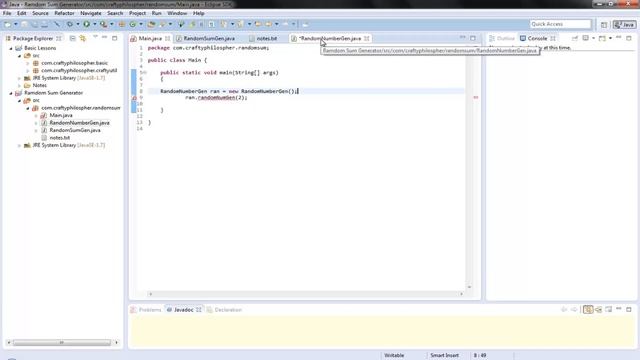Image resolution: width=640 pixels, height=360 pixels.
Task: Click the red error mark in overview ruler
Action: coord(476,97)
